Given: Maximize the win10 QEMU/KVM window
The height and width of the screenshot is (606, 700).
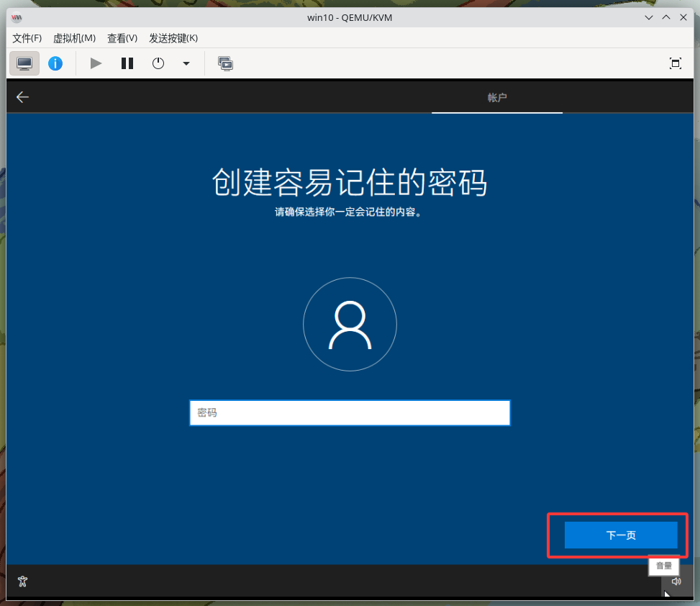Looking at the screenshot, I should click(x=666, y=17).
